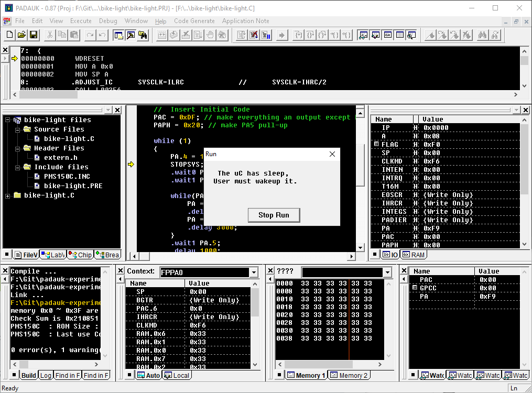
Task: Open bike-light.C in Source Files
Action: click(x=69, y=139)
